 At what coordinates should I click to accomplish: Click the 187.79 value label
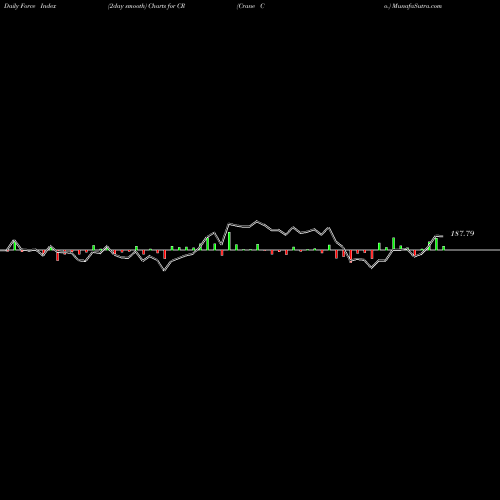click(462, 233)
